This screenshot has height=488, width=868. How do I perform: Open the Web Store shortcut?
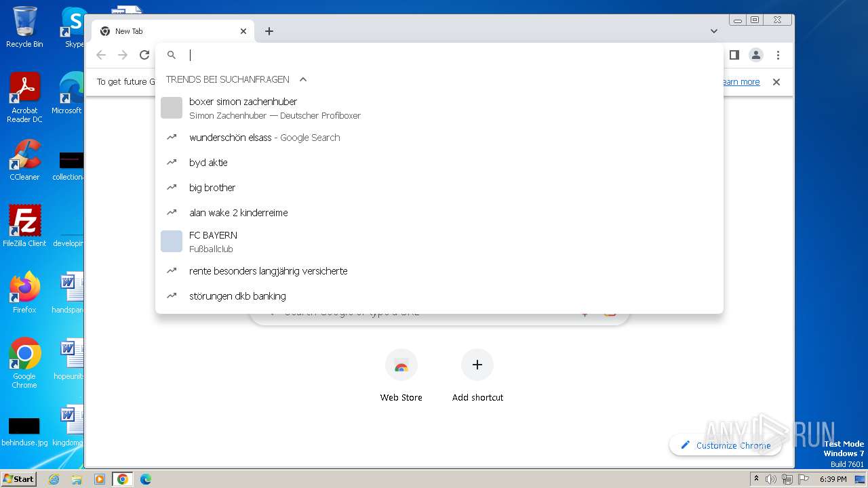pos(401,375)
